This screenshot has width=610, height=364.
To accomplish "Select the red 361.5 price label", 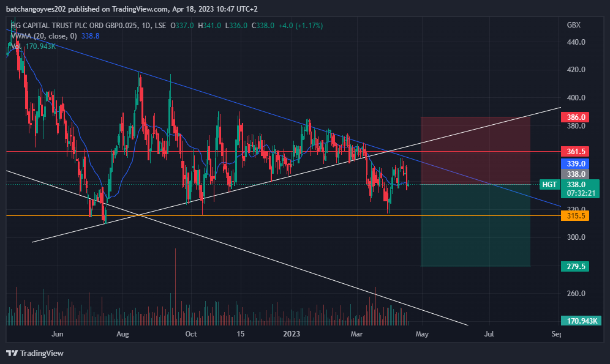I will pyautogui.click(x=575, y=152).
